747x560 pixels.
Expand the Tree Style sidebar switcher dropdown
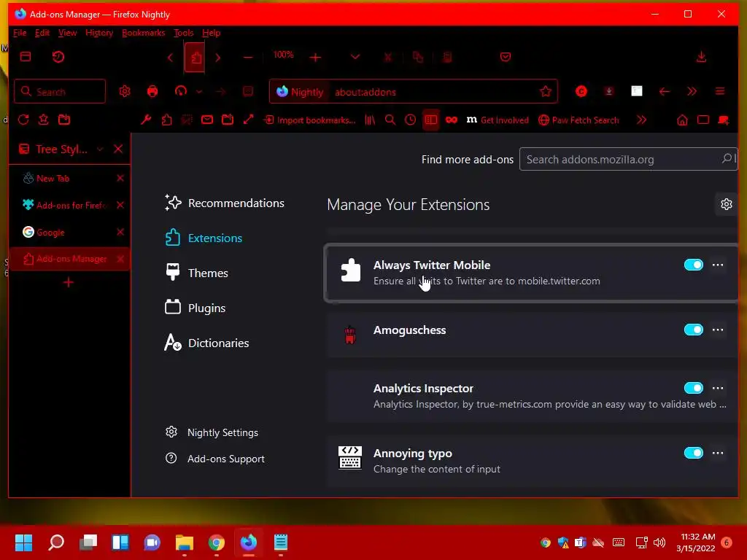point(100,149)
